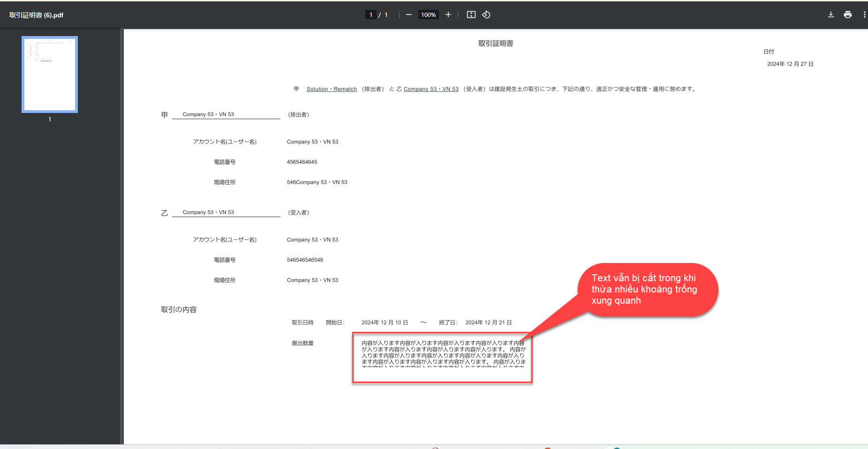The image size is (868, 449).
Task: Click the 取引証明書 document heading
Action: point(495,44)
